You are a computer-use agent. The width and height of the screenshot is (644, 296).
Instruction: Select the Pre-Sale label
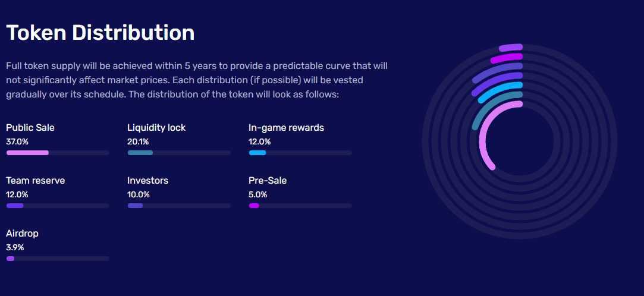point(268,181)
